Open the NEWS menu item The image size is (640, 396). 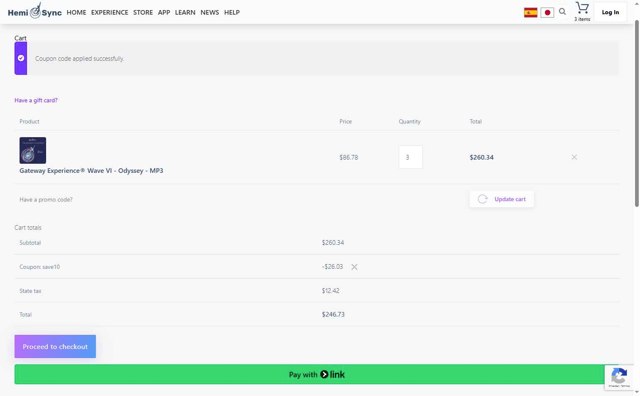[x=210, y=13]
